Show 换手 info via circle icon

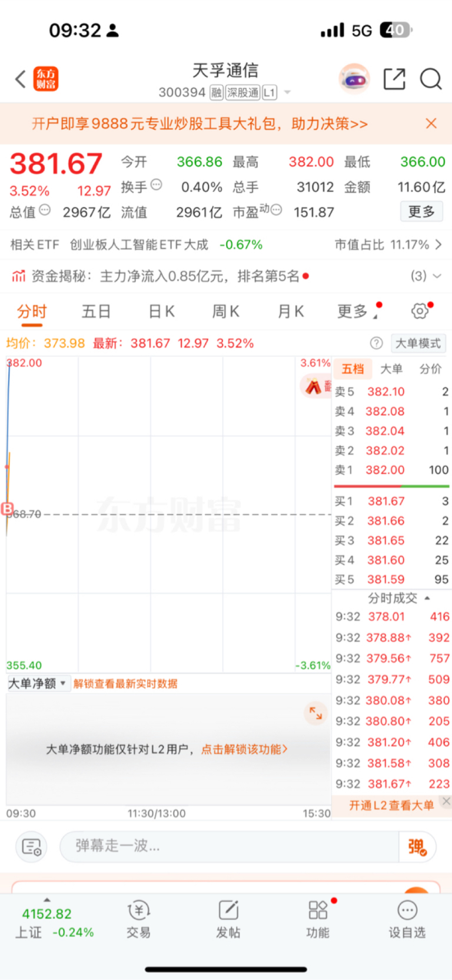(x=156, y=185)
